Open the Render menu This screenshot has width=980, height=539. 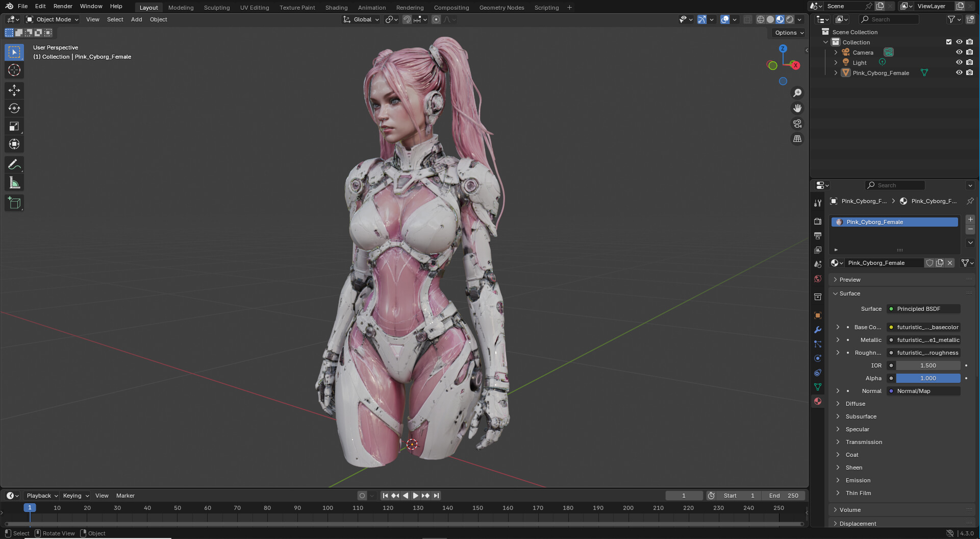(63, 6)
